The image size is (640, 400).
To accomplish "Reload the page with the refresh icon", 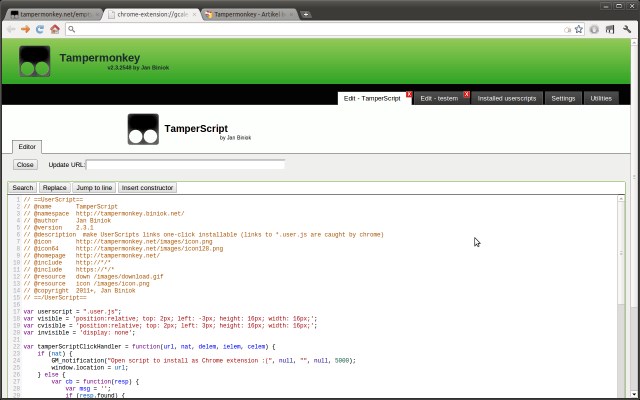I will (40, 29).
